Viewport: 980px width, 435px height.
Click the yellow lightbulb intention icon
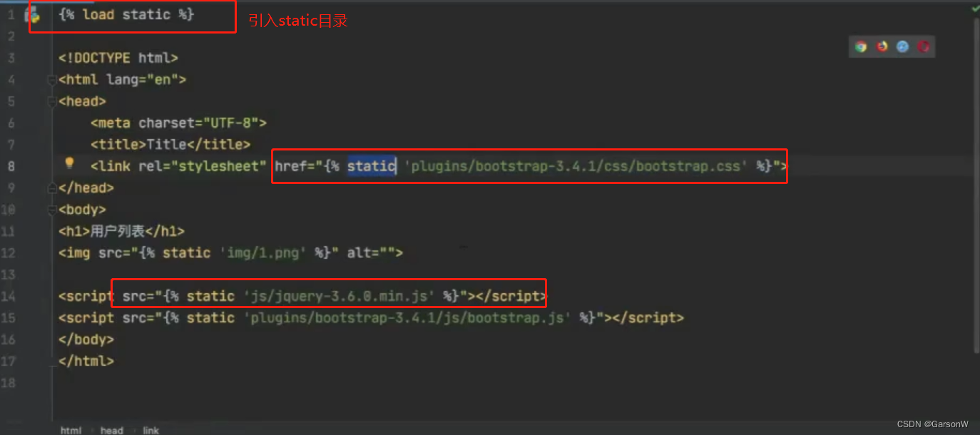pyautogui.click(x=69, y=163)
